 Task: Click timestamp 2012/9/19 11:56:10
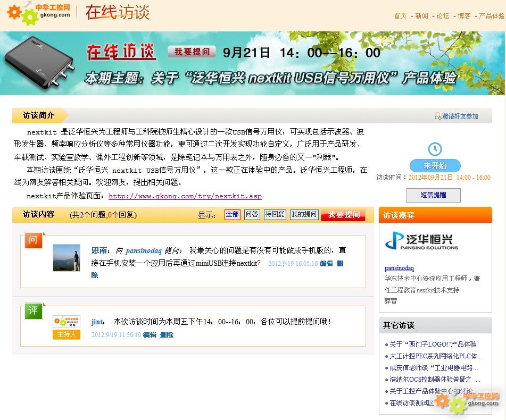click(116, 334)
